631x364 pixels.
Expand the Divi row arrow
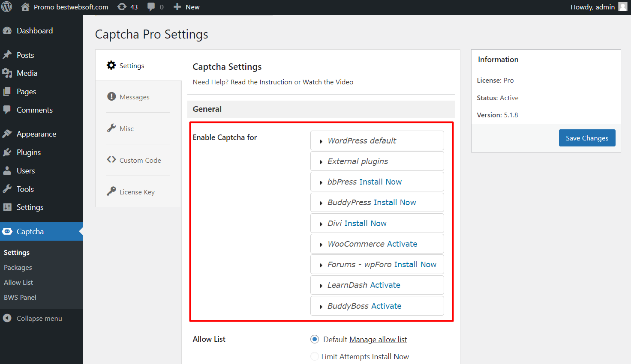pos(321,224)
